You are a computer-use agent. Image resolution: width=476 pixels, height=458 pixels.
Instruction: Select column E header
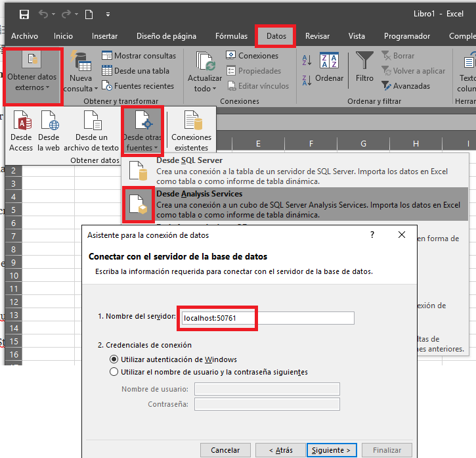[x=258, y=143]
